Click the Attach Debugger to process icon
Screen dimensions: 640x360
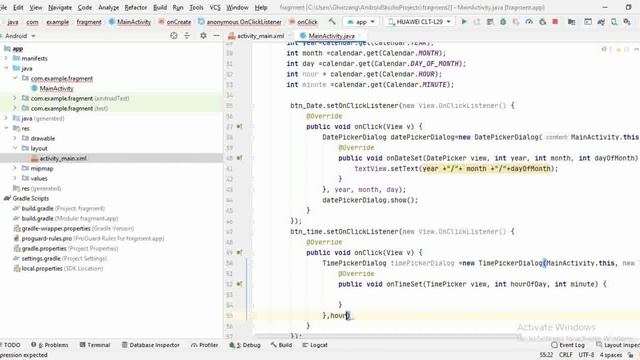(542, 22)
